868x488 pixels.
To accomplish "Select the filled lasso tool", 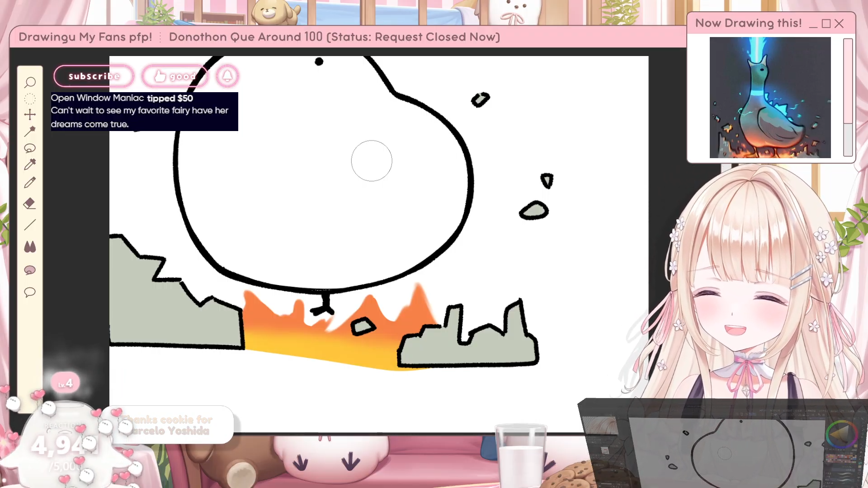I will coord(30,270).
